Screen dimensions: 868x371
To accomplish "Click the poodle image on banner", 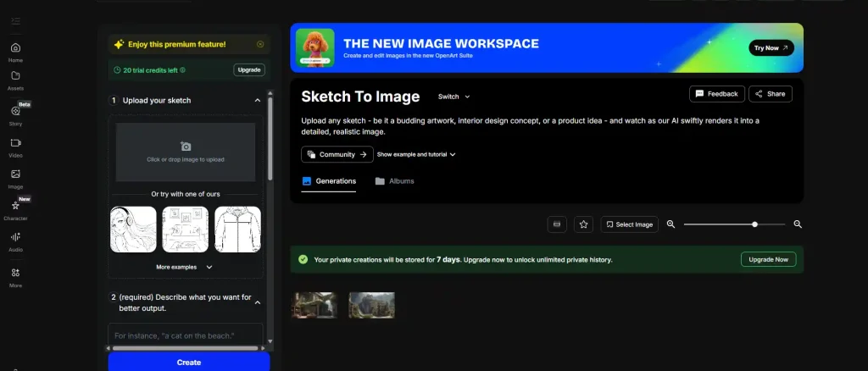I will pos(315,48).
